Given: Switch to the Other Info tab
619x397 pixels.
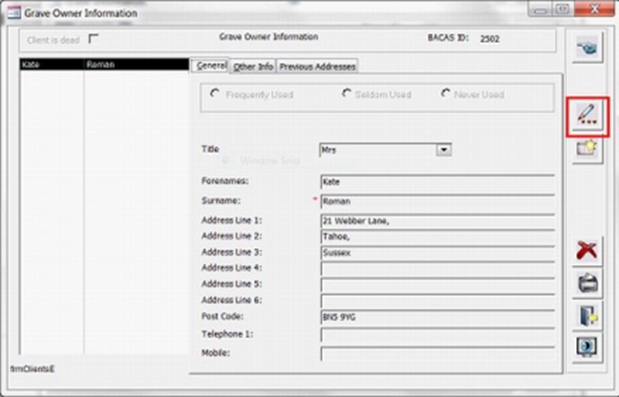Looking at the screenshot, I should click(x=253, y=67).
